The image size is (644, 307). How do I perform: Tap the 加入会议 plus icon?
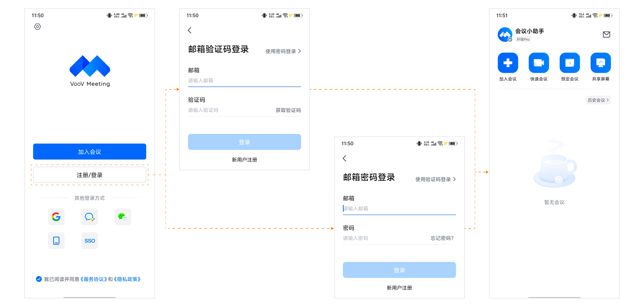click(508, 63)
